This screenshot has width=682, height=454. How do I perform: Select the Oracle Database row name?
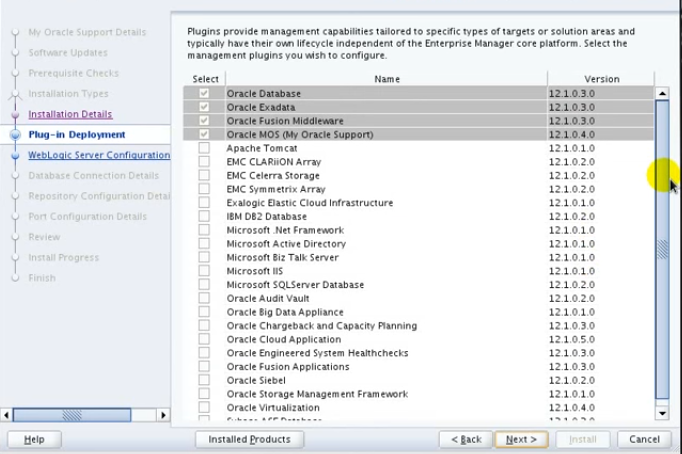264,93
